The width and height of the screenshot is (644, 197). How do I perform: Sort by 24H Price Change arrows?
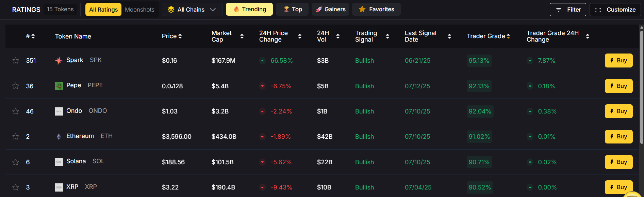coord(300,36)
